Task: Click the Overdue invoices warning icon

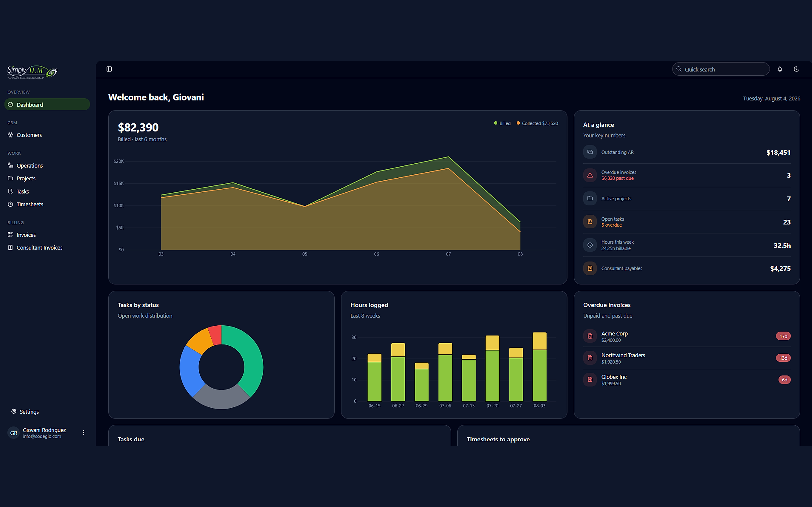Action: pyautogui.click(x=590, y=175)
